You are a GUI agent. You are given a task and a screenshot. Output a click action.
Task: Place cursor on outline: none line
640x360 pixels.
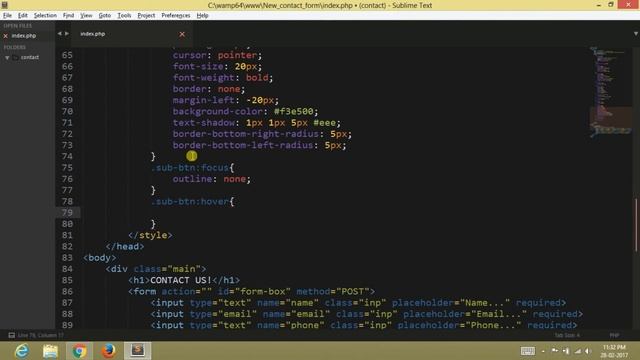[x=211, y=179]
